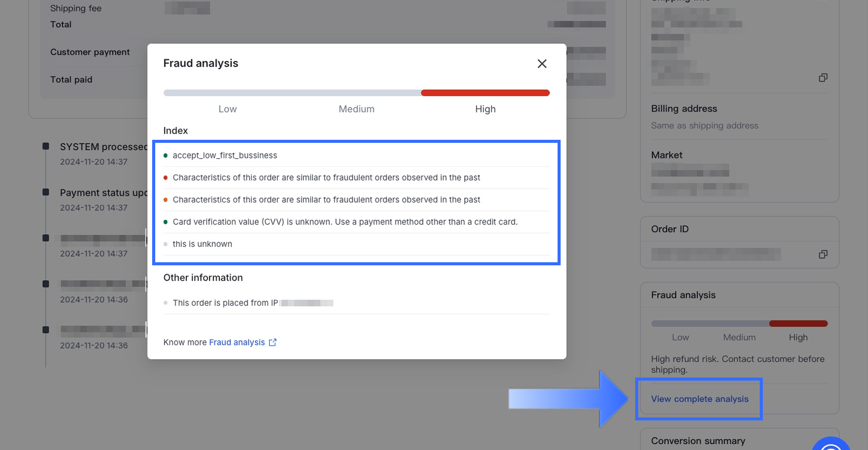Copy the shipping info address
The width and height of the screenshot is (868, 450).
click(823, 78)
